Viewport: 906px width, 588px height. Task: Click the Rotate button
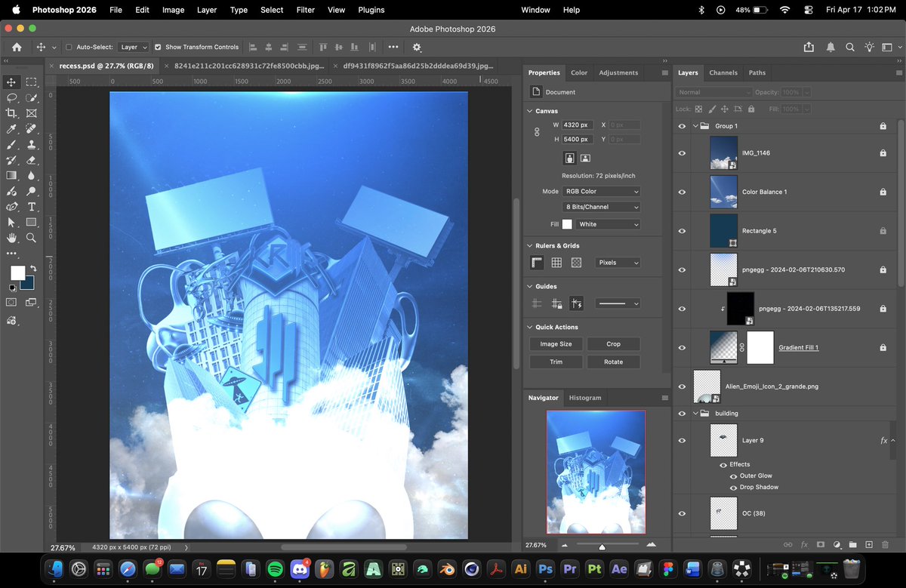(x=614, y=362)
